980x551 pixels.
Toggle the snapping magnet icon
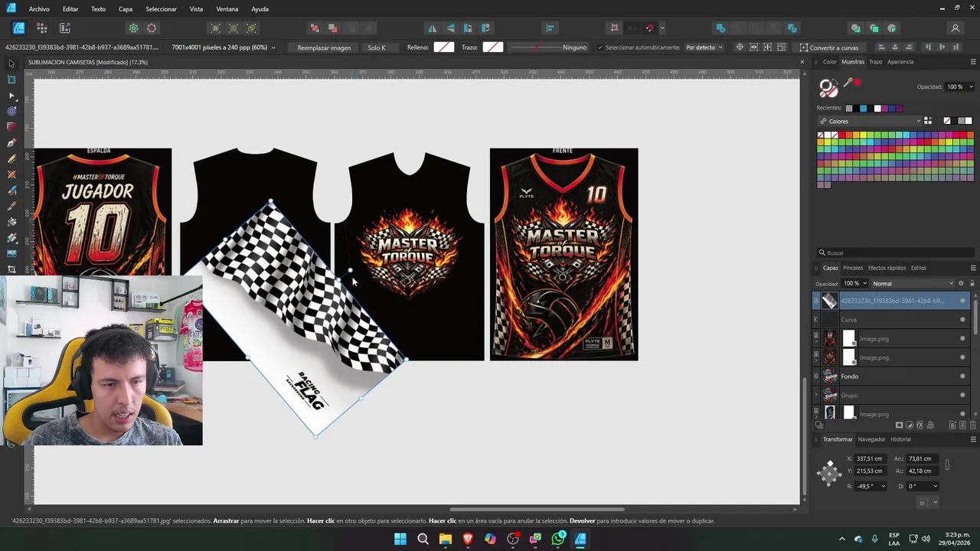pyautogui.click(x=649, y=28)
